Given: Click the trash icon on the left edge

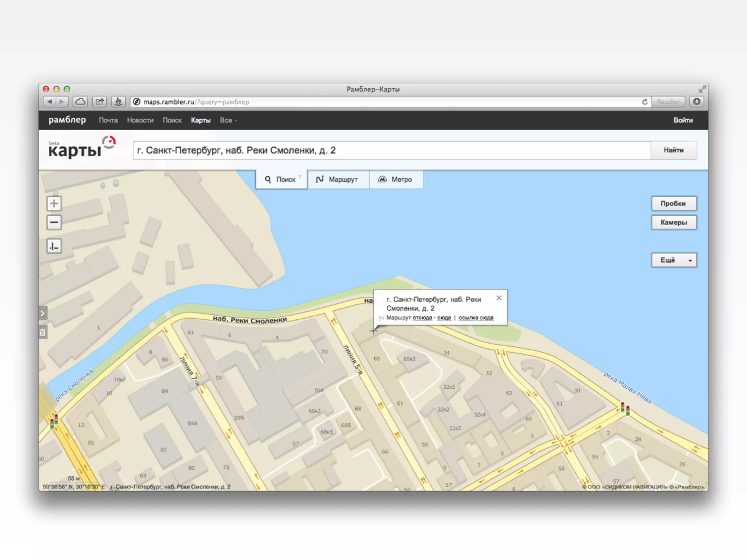Looking at the screenshot, I should (43, 332).
